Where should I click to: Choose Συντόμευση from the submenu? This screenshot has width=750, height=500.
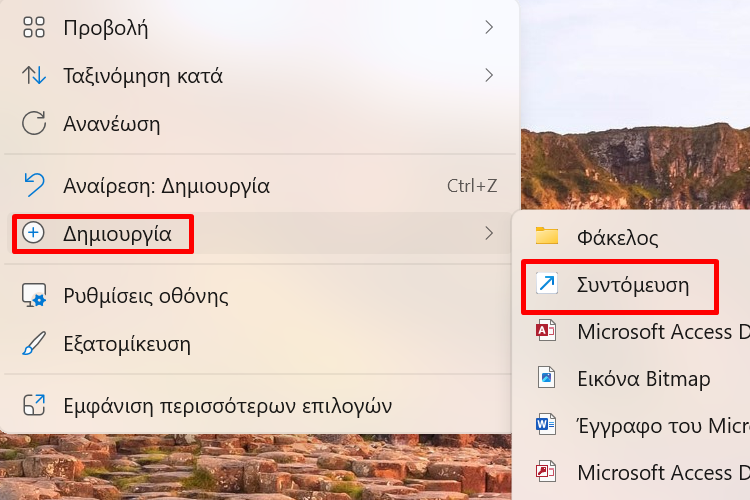click(x=632, y=285)
